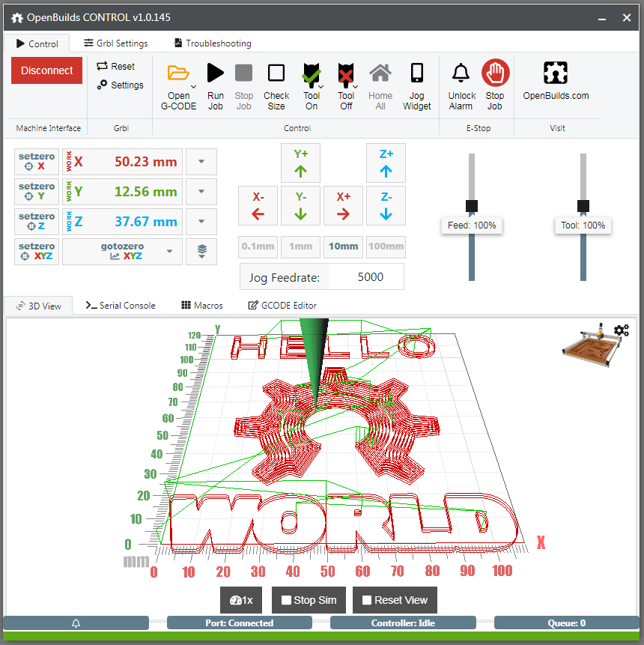Click the Unlock Alarm bell icon
The height and width of the screenshot is (645, 644).
pyautogui.click(x=461, y=73)
